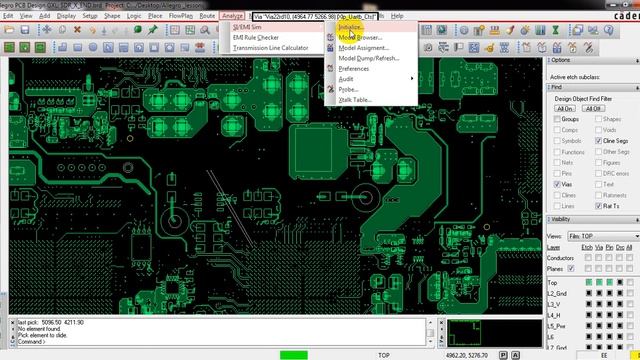
Task: Collapse the Options panel header
Action: (x=593, y=60)
